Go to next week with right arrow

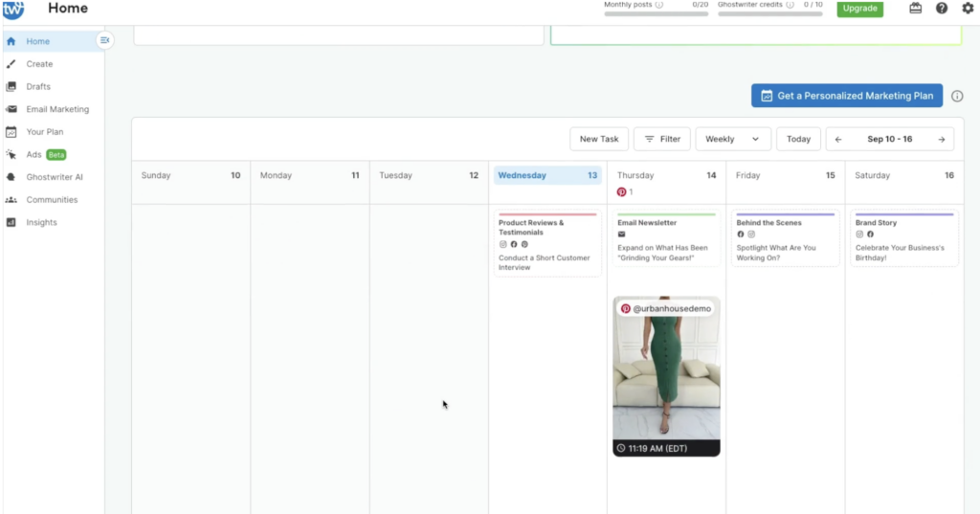[x=942, y=140]
